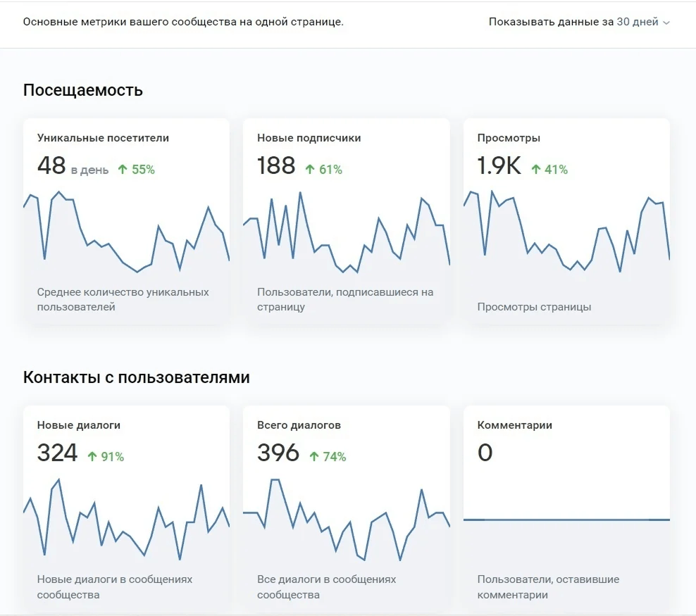
Task: Click the up arrow beside 74%
Action: tap(313, 456)
